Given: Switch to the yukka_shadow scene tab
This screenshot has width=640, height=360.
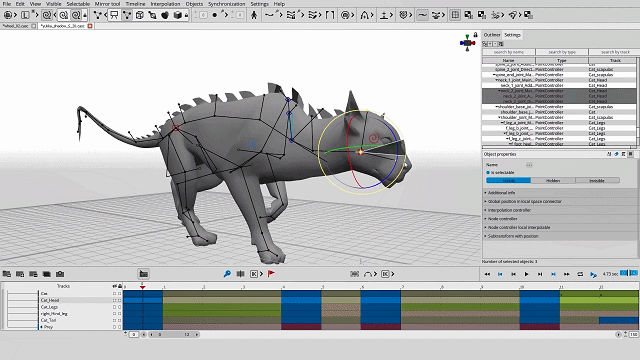Looking at the screenshot, I should 62,26.
